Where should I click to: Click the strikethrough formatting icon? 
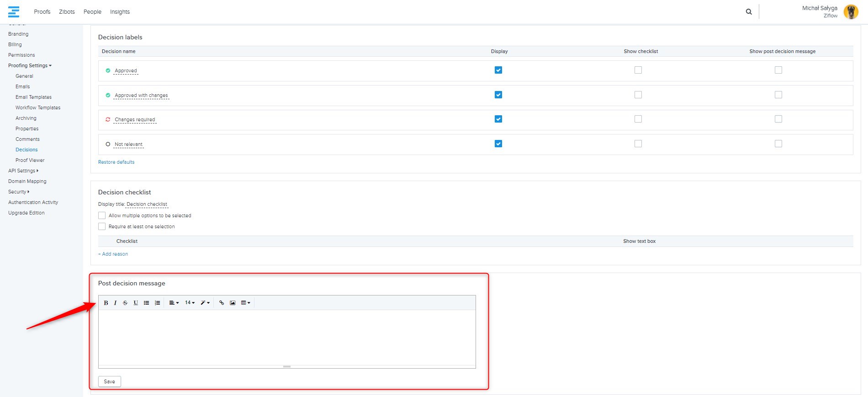point(125,303)
